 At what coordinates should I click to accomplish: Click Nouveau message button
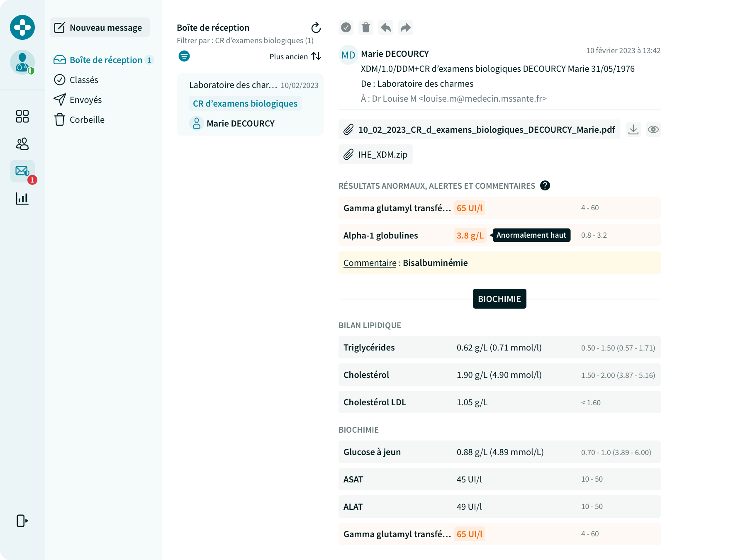[x=100, y=27]
